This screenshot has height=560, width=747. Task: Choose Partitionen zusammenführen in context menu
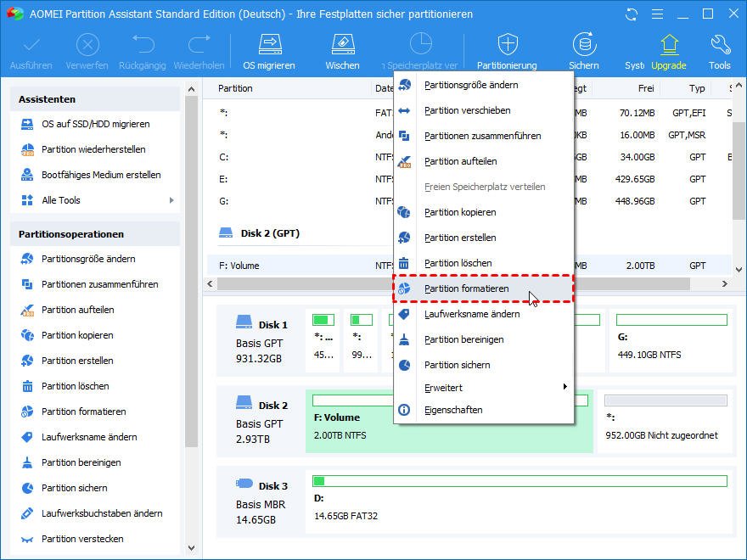coord(484,137)
